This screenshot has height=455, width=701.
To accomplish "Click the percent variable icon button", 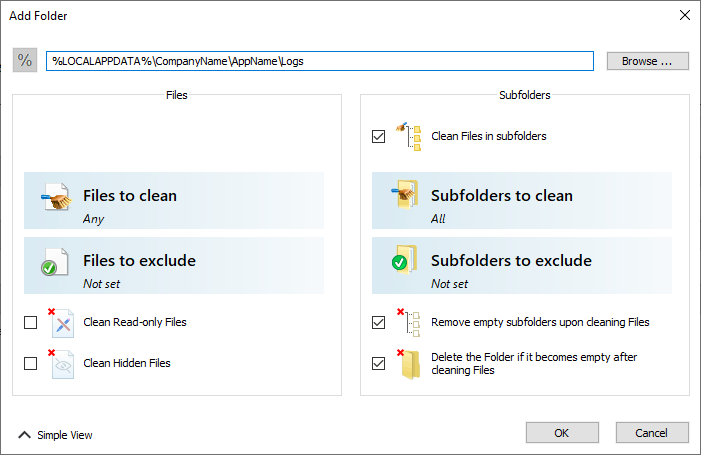I will (25, 60).
